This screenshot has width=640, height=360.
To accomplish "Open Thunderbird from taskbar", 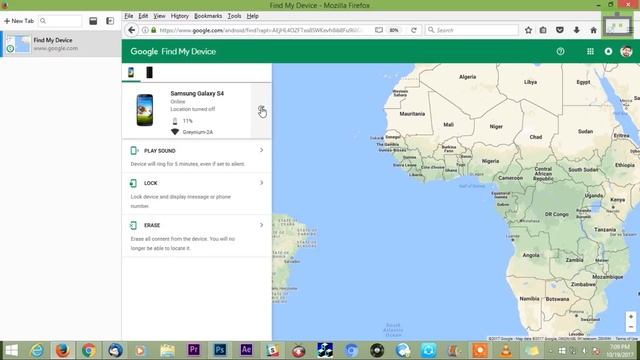I will 115,350.
